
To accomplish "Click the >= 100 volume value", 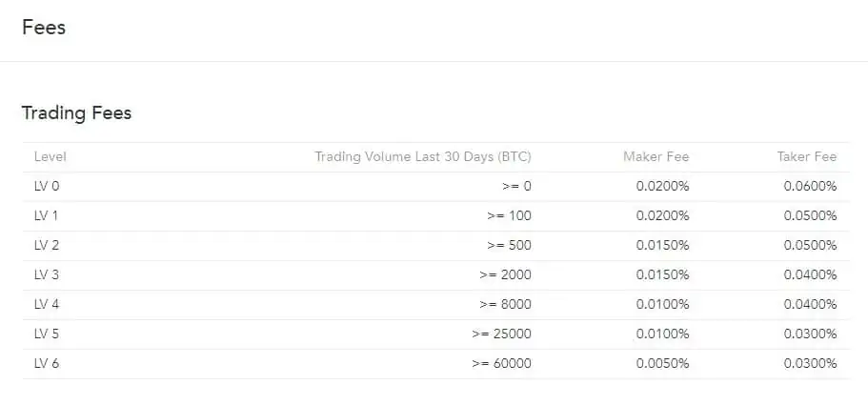I will [510, 215].
